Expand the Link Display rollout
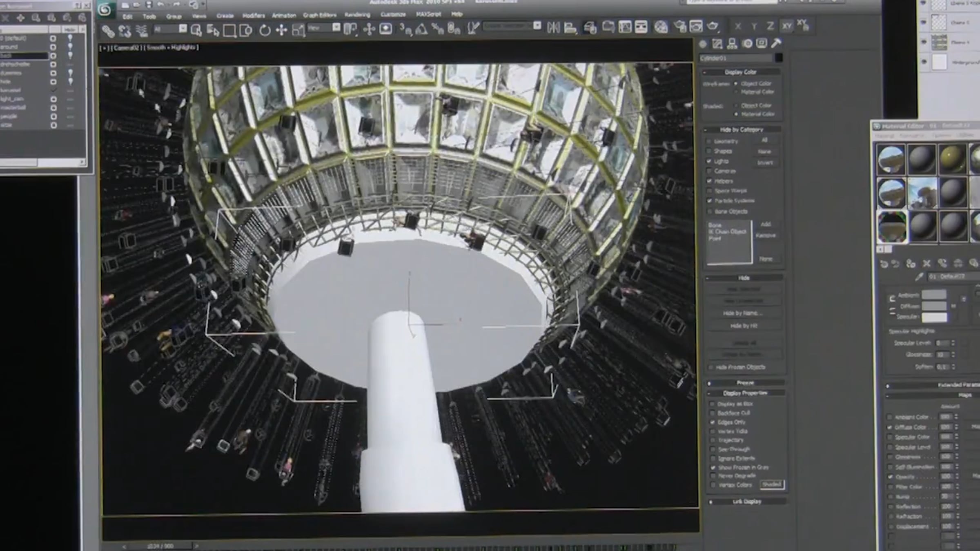980x551 pixels. (746, 502)
